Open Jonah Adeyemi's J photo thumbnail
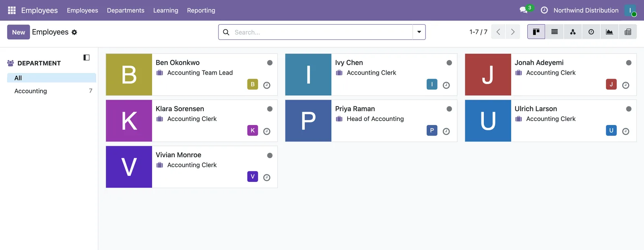 [x=488, y=75]
